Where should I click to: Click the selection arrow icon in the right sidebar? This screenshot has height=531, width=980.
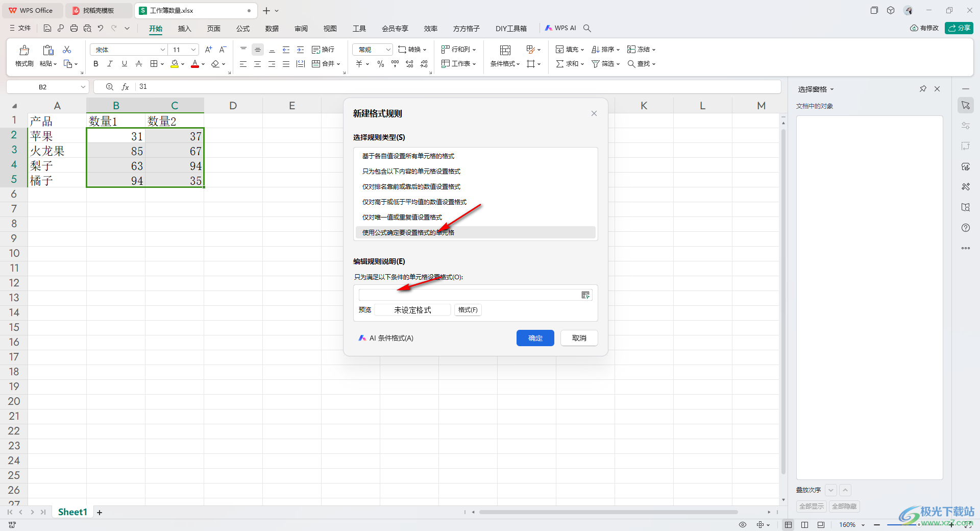(x=966, y=105)
